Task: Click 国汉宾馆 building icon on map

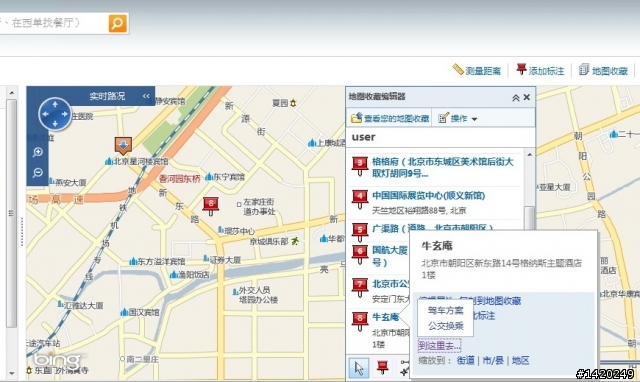Action: (x=124, y=312)
